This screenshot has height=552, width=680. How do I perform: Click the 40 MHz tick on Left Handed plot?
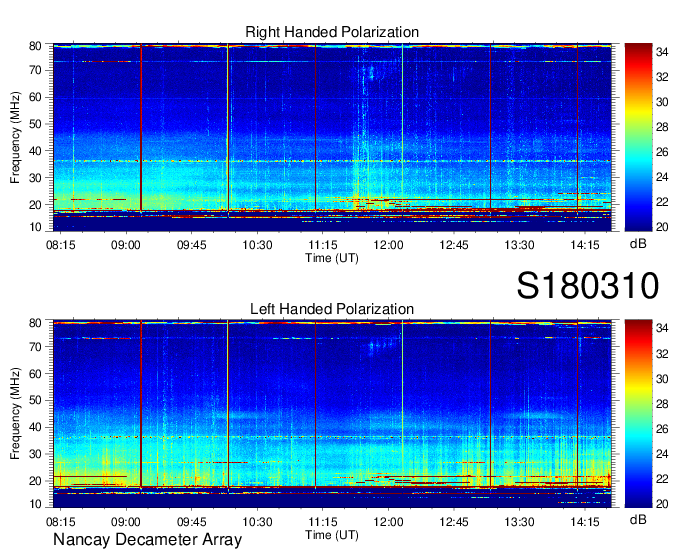point(35,427)
